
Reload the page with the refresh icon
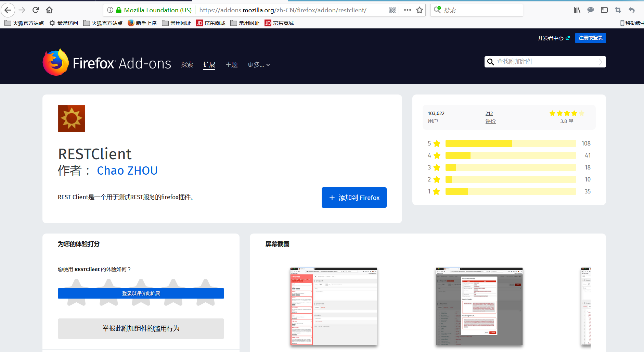click(x=36, y=10)
